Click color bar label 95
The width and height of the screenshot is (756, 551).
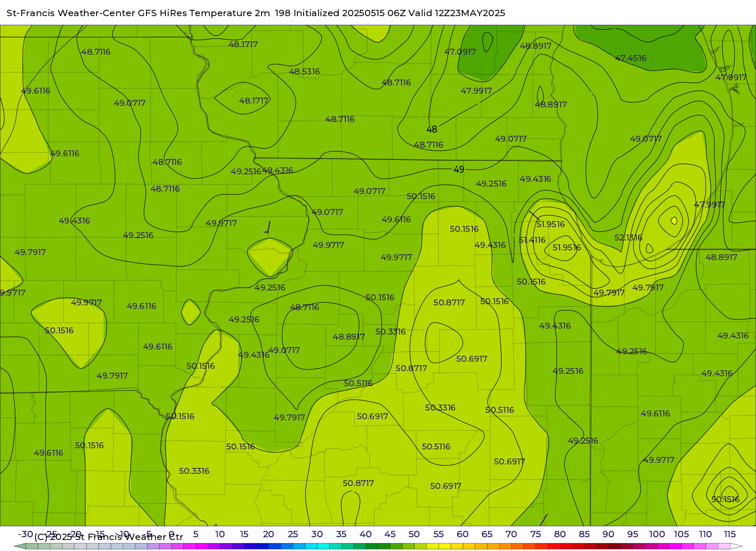pos(633,534)
